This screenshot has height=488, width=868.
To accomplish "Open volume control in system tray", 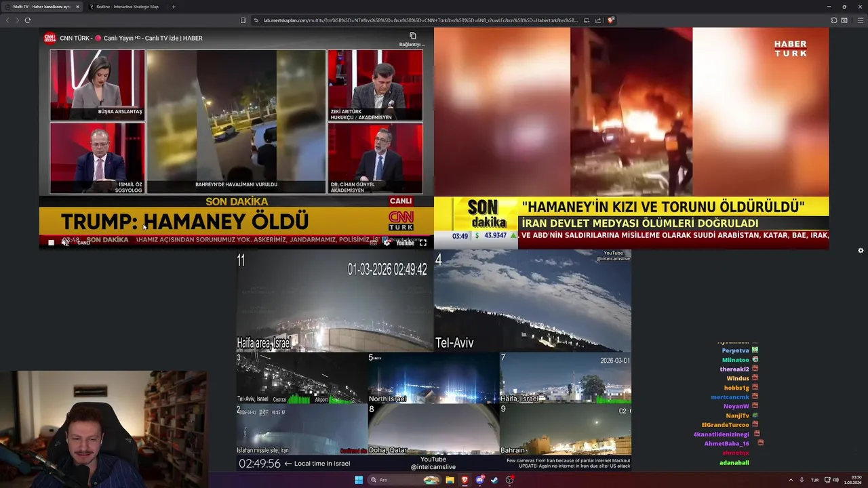I will pos(835,480).
